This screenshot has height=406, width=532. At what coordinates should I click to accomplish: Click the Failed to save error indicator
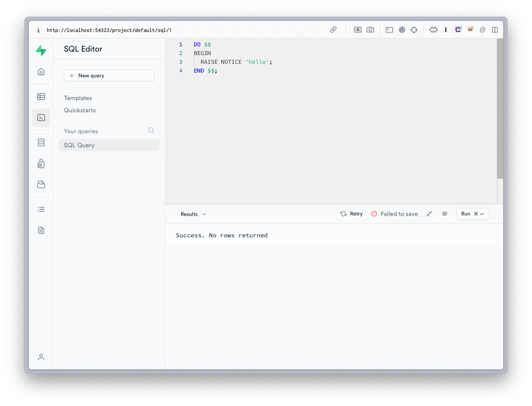coord(395,214)
